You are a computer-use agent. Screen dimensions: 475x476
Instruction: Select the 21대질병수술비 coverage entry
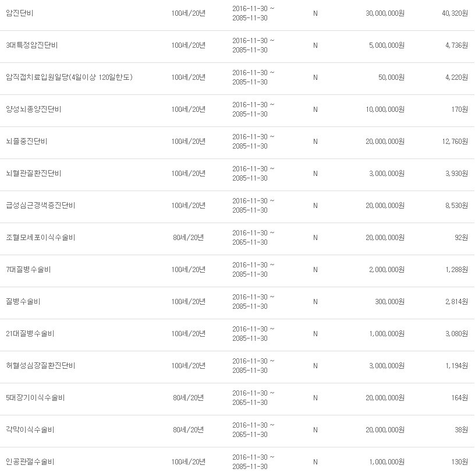tap(30, 334)
